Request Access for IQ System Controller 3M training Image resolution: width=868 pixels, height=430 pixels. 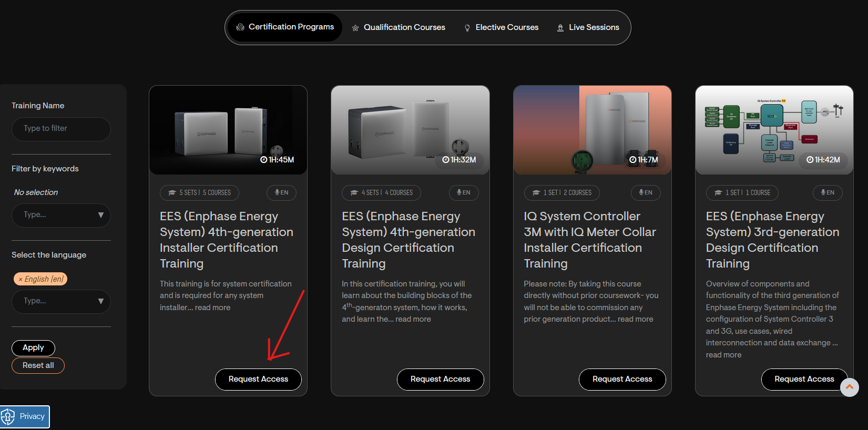(622, 379)
